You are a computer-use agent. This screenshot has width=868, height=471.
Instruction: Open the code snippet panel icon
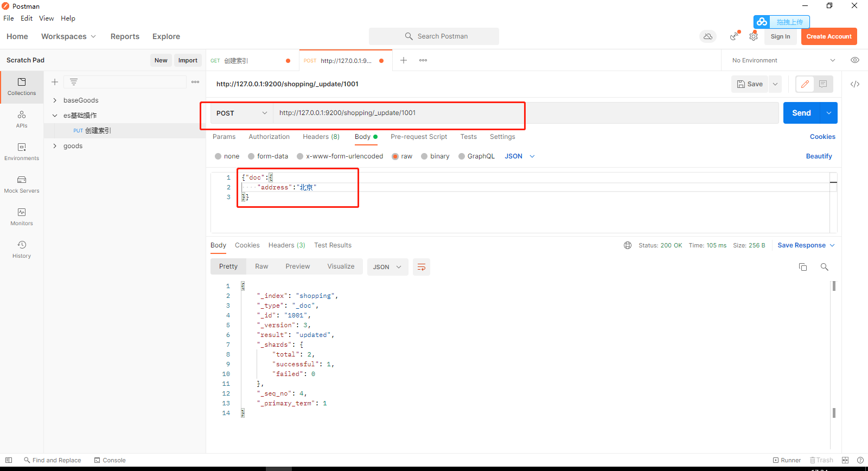(x=855, y=84)
